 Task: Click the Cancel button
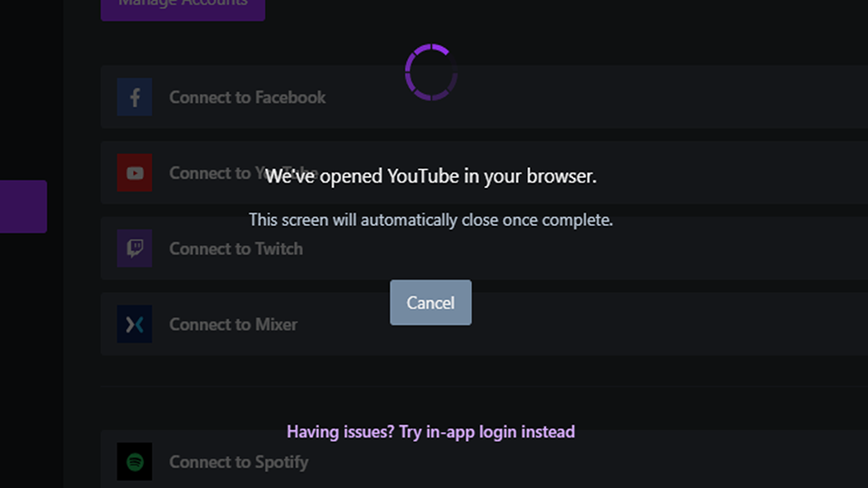(x=430, y=303)
